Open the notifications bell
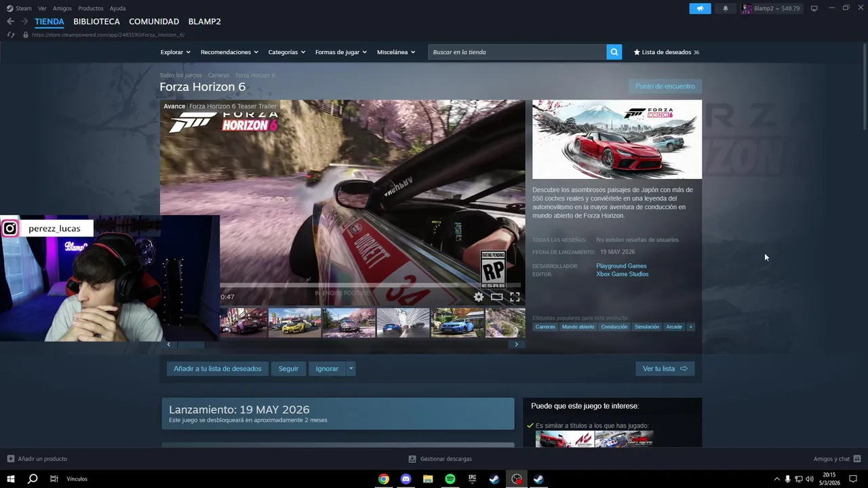 (726, 8)
